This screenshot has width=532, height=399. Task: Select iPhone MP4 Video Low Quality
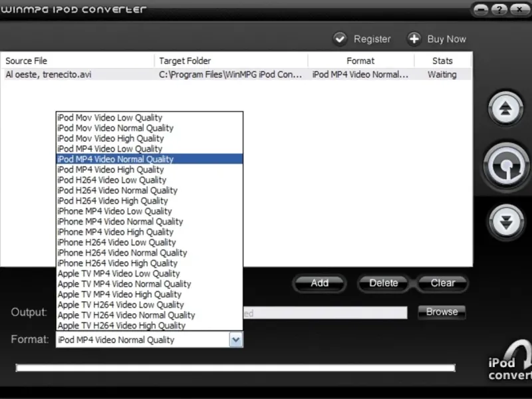(x=149, y=211)
